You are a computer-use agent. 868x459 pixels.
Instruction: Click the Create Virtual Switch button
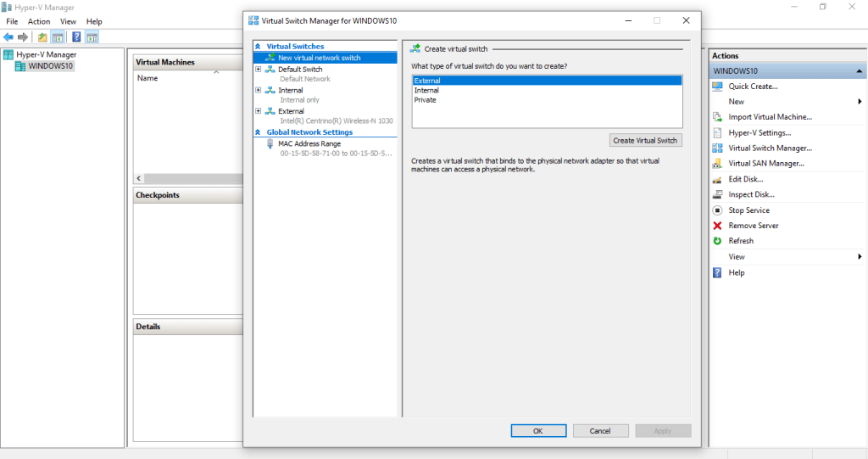[x=646, y=141]
